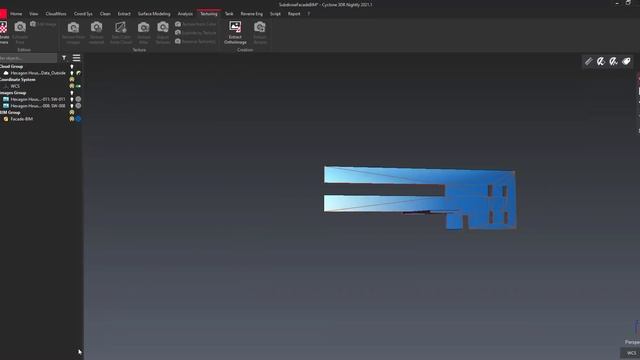Click the second lasso selection icon in viewport
This screenshot has height=360, width=640.
point(613,62)
